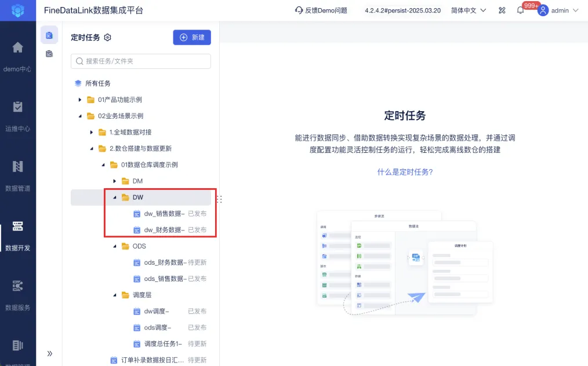Open the admin user dropdown
The width and height of the screenshot is (588, 366).
pos(558,10)
